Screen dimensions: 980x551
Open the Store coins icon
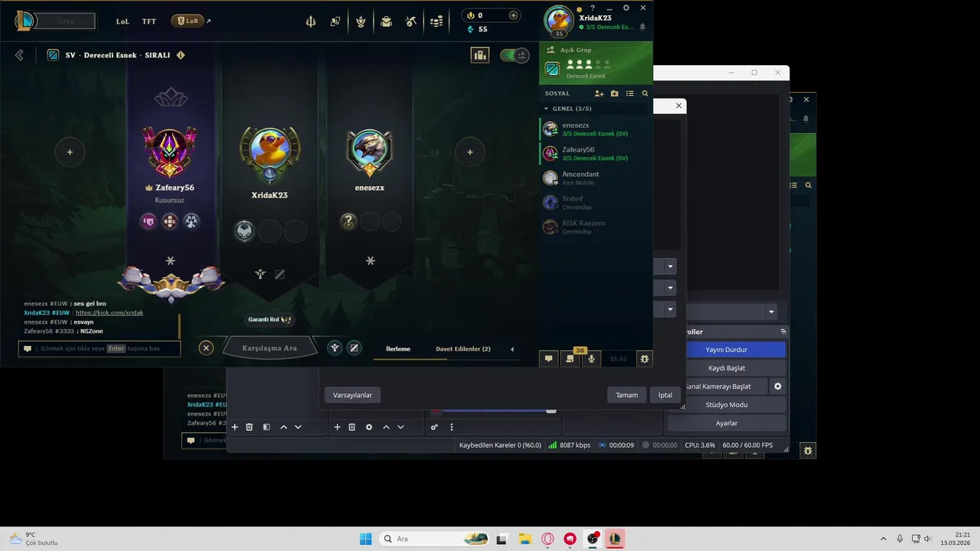tap(436, 21)
